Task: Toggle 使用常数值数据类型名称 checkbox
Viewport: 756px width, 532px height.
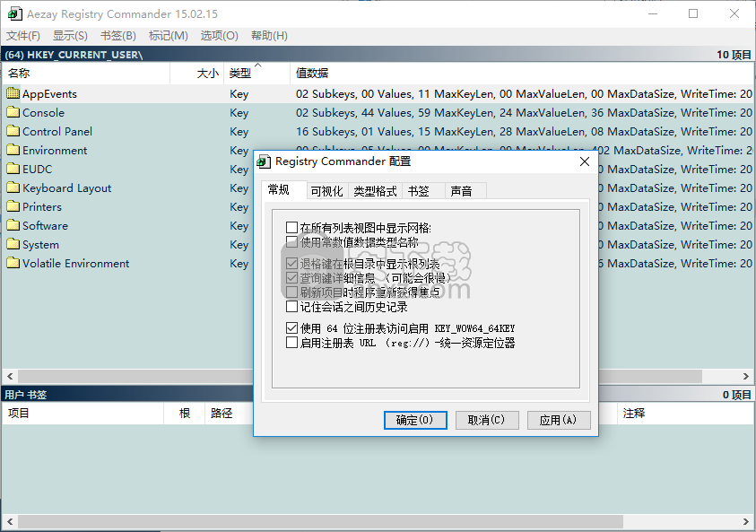Action: [x=291, y=241]
